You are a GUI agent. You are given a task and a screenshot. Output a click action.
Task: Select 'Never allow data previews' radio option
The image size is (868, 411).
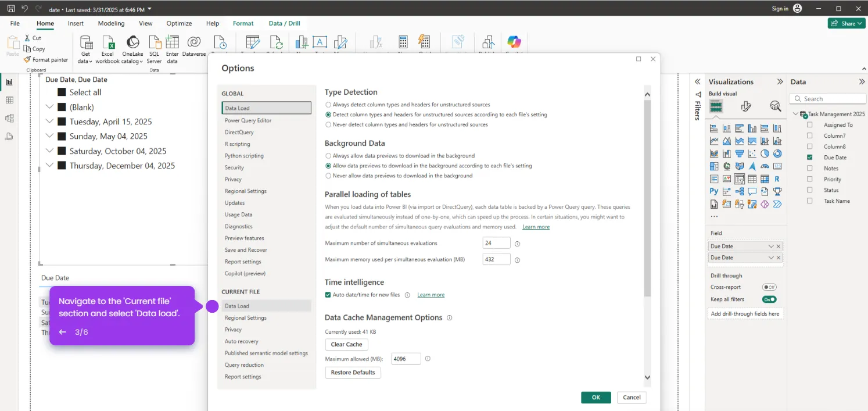pos(328,176)
